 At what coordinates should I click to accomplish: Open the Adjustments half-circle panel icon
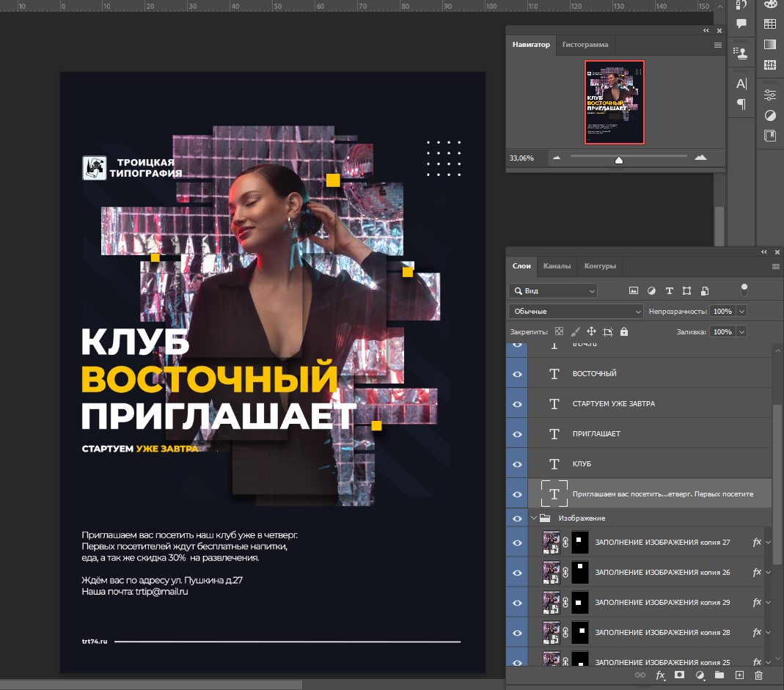click(x=770, y=116)
